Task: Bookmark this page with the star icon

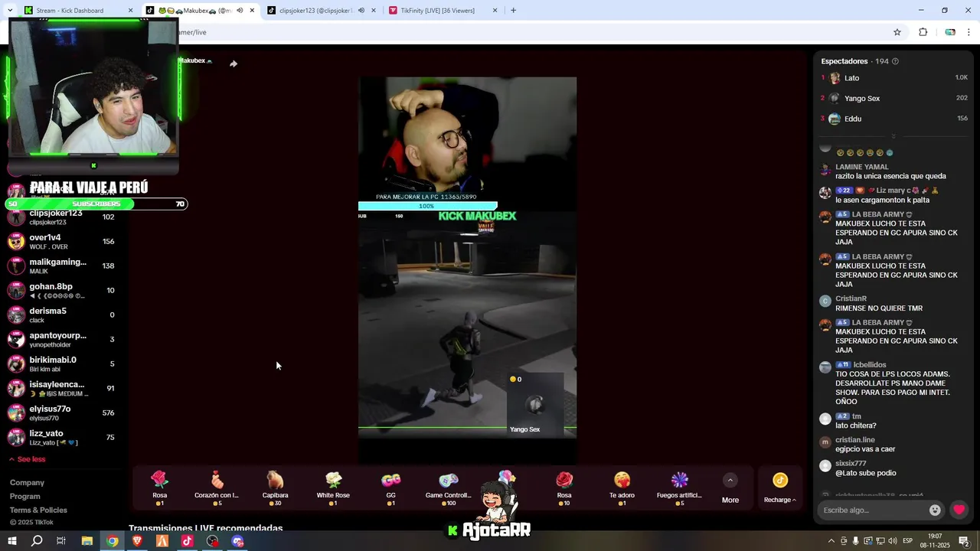Action: pos(897,32)
